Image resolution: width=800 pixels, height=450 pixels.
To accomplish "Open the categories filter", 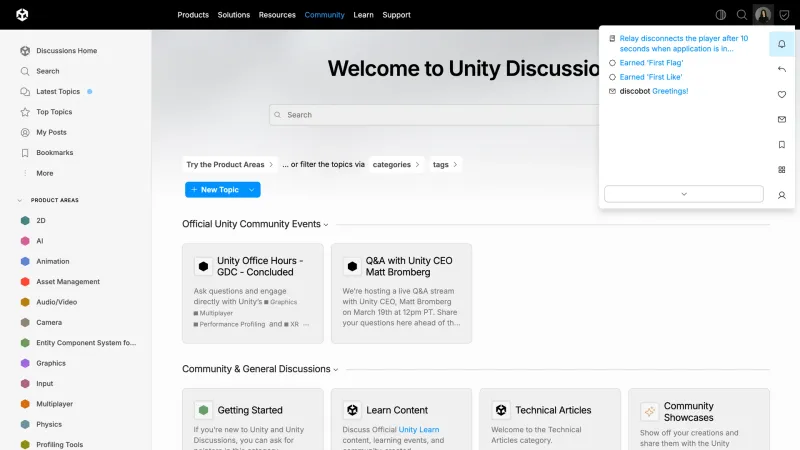I will click(396, 164).
